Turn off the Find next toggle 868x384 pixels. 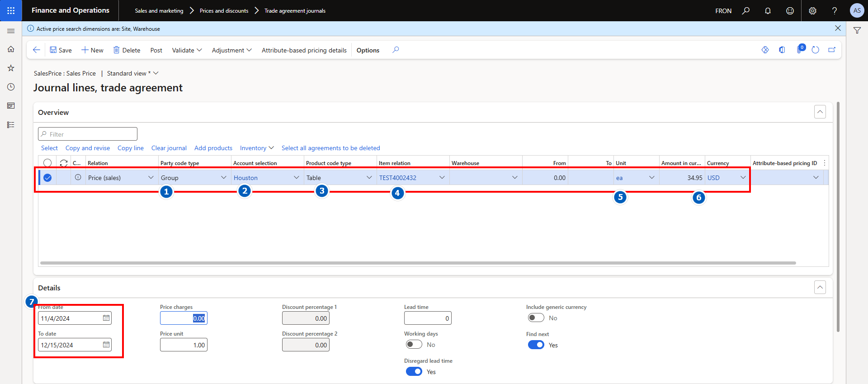[x=536, y=345]
